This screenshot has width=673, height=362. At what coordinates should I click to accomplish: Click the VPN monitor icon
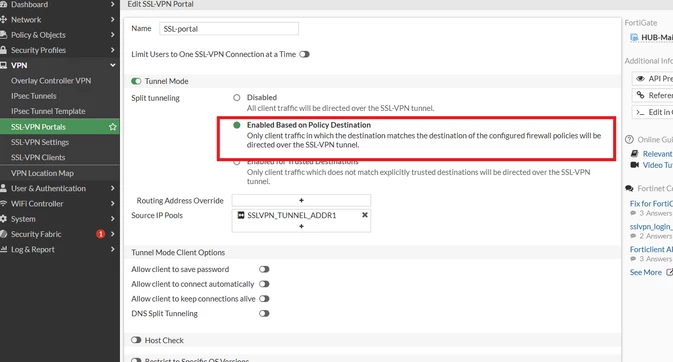point(3,65)
